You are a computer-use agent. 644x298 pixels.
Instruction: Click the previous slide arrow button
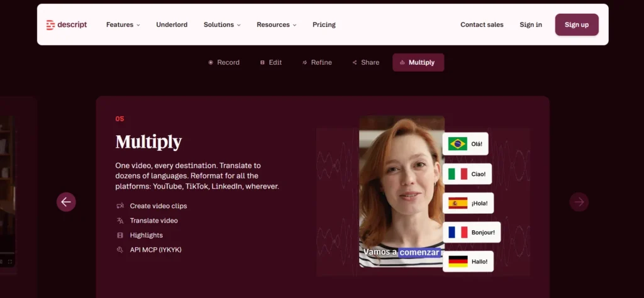tap(66, 202)
